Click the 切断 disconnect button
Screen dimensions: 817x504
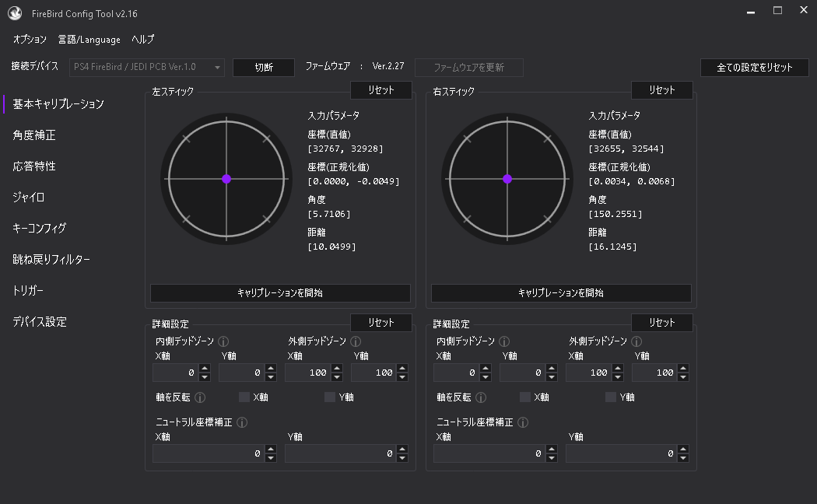[x=264, y=68]
